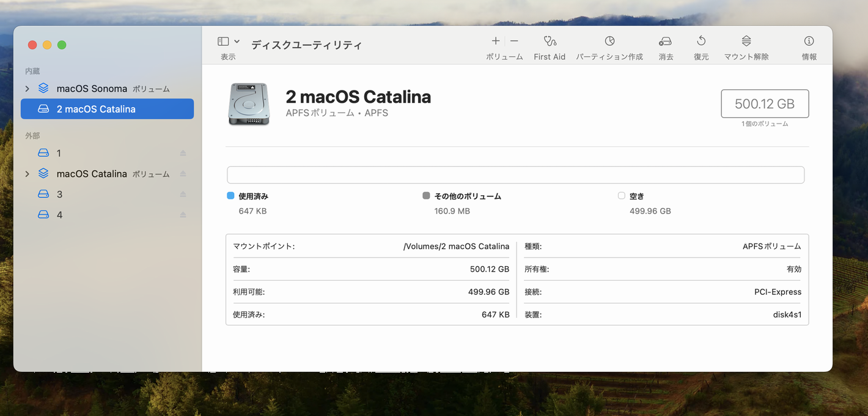This screenshot has height=416, width=868.
Task: Expand the external macOS Catalina group
Action: tap(27, 174)
